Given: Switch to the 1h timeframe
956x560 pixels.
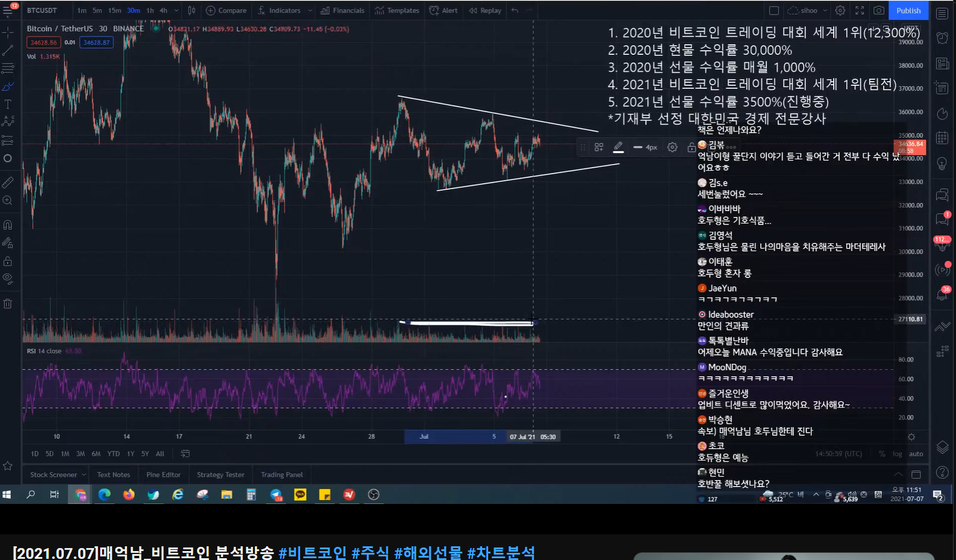Looking at the screenshot, I should [x=150, y=10].
